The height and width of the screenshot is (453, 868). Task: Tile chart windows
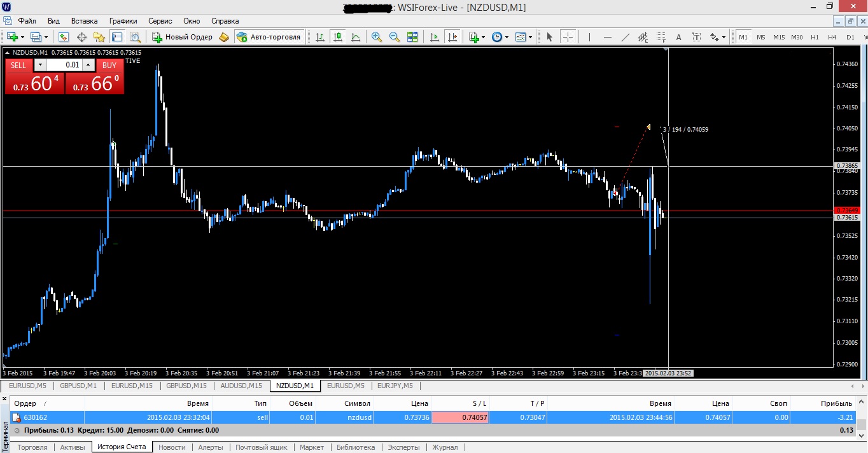(412, 37)
